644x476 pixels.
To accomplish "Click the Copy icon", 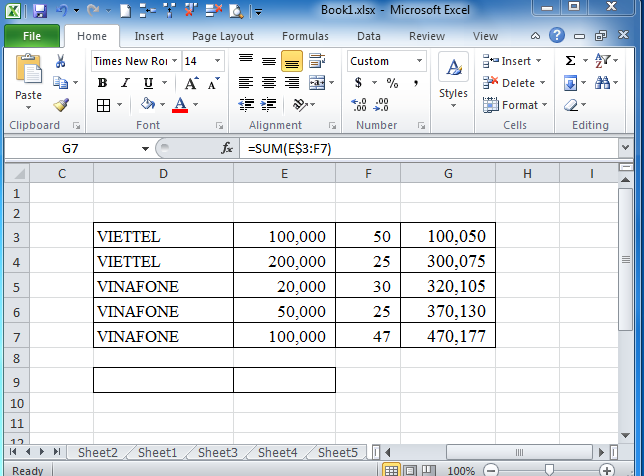I will pyautogui.click(x=60, y=83).
